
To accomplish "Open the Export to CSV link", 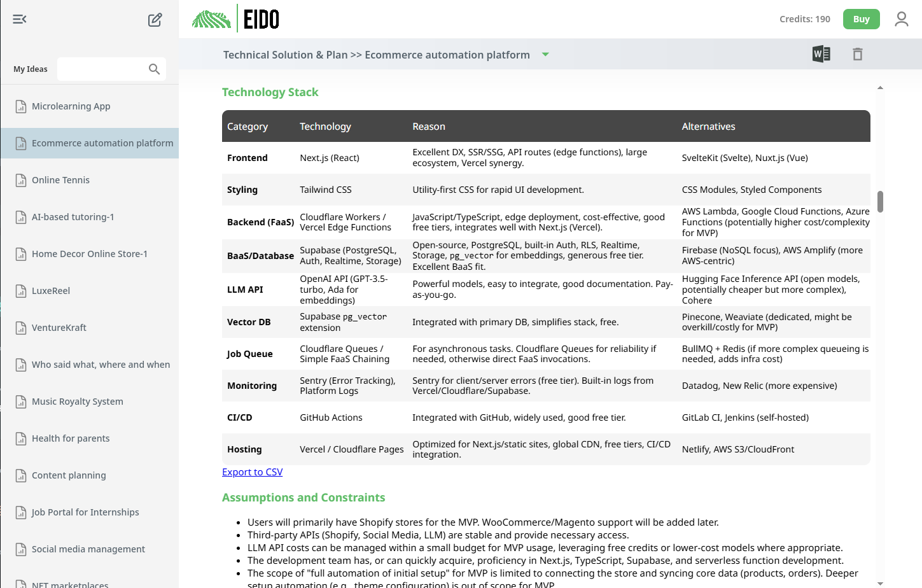I will (252, 472).
